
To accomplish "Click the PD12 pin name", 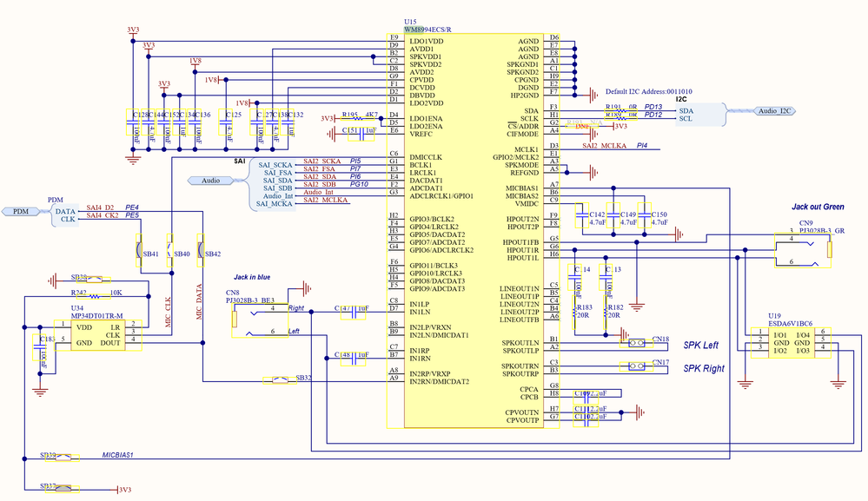I will 653,115.
